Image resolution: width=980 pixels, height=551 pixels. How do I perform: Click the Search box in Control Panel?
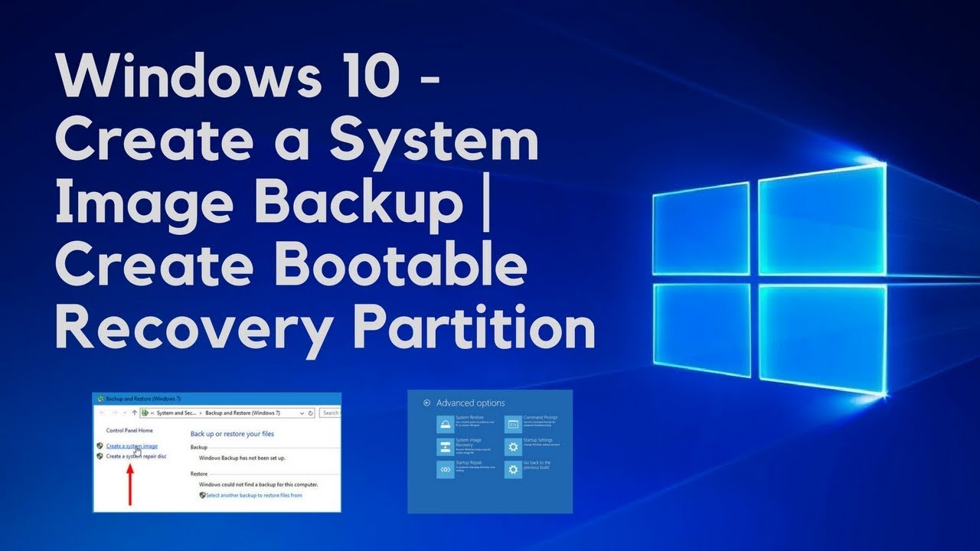(x=330, y=413)
